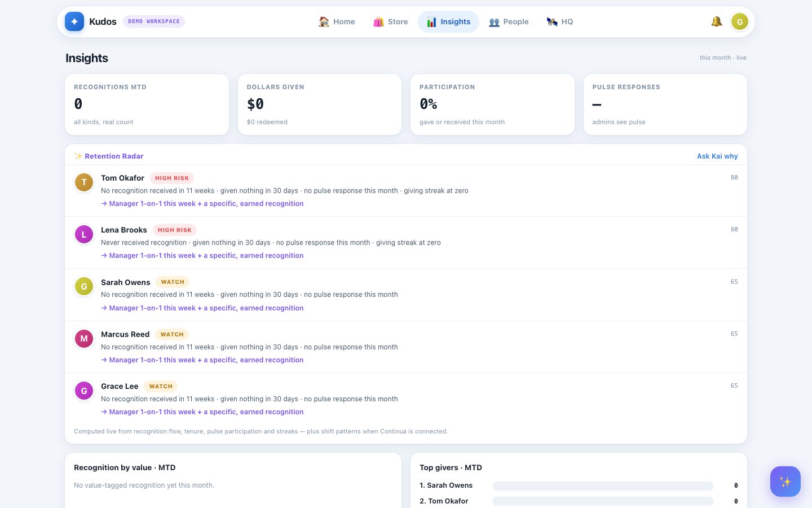Click Lena Brooks's avatar
The height and width of the screenshot is (508, 812).
(84, 234)
